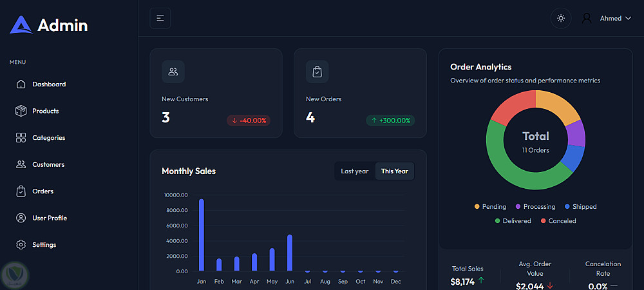The image size is (644, 290).
Task: Toggle the Pending legend item
Action: [490, 207]
